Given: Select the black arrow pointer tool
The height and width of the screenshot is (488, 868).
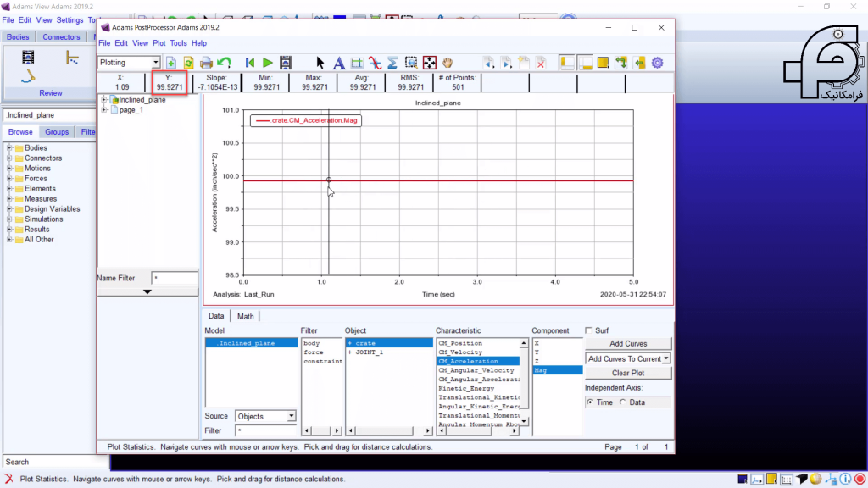Looking at the screenshot, I should pos(320,63).
